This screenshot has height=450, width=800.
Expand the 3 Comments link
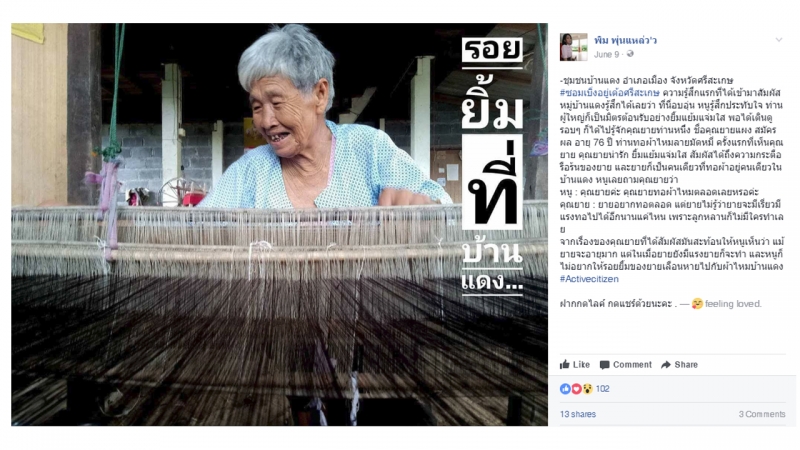pyautogui.click(x=762, y=414)
